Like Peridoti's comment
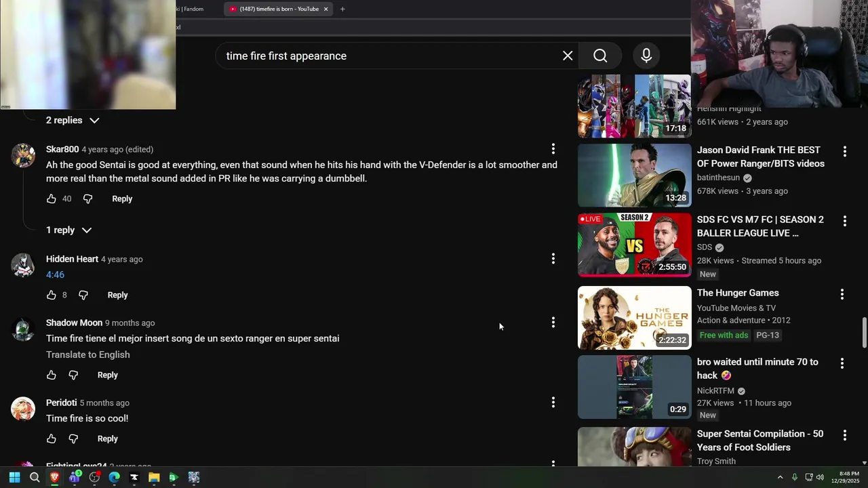 click(x=52, y=439)
